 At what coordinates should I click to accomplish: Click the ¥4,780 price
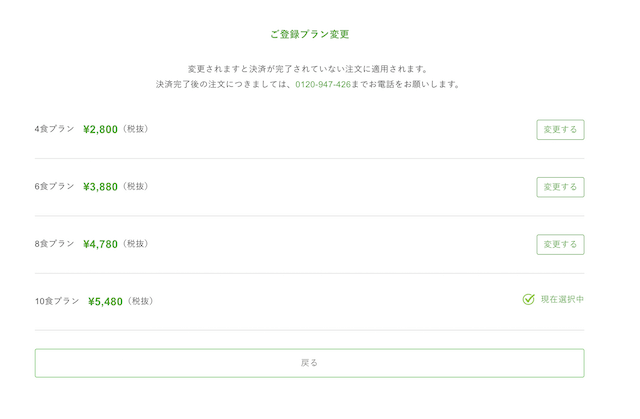coord(100,244)
